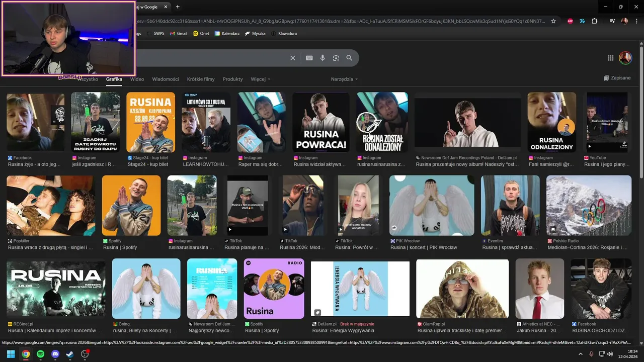Click 'Mediolan–Cortina 2026' Polskie Radio caption
Image resolution: width=644 pixels, height=362 pixels.
(587, 247)
